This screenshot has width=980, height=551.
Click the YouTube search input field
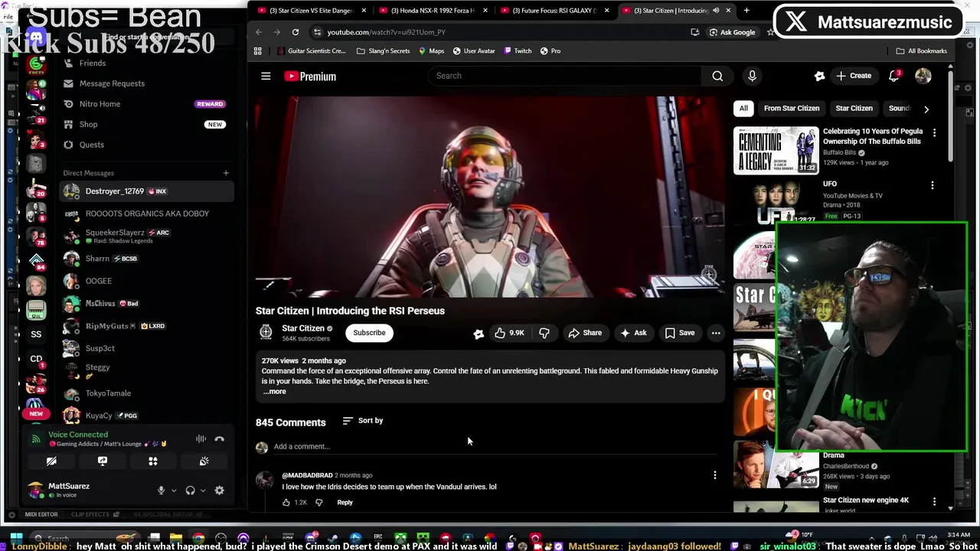567,76
